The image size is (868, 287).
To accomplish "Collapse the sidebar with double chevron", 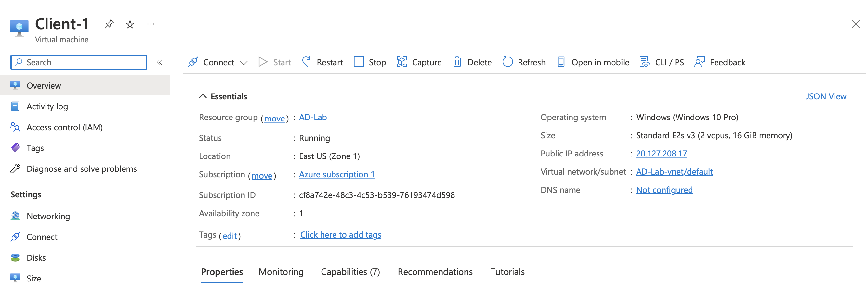I will (x=159, y=62).
